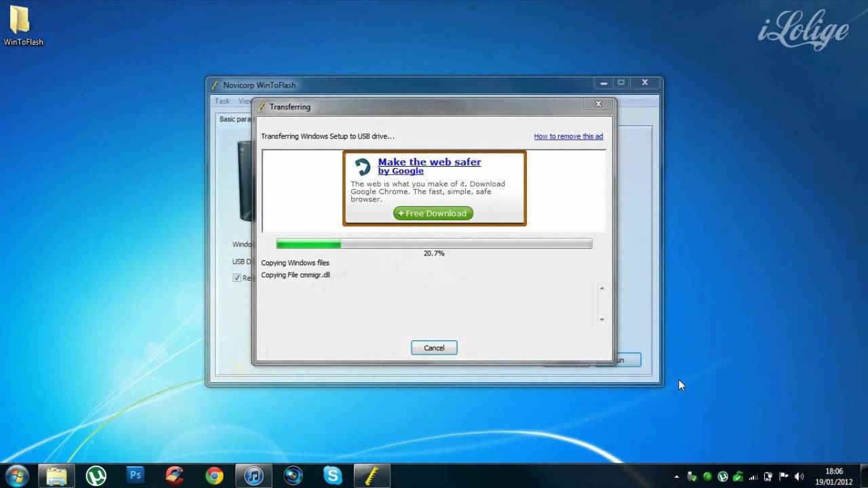Click 'Copying File cmmigr.dll' status text
868x488 pixels.
[x=295, y=275]
